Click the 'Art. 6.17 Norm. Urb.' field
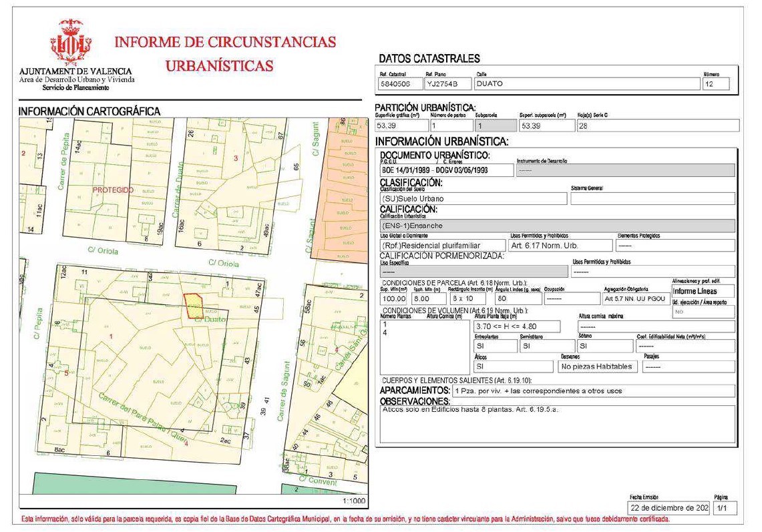Screen dimensions: 762x532 pos(561,246)
